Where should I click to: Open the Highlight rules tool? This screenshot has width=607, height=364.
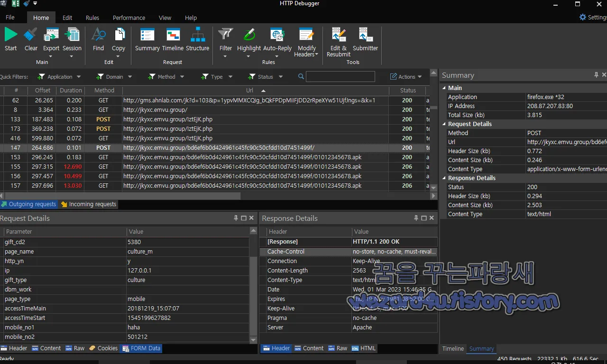(249, 42)
